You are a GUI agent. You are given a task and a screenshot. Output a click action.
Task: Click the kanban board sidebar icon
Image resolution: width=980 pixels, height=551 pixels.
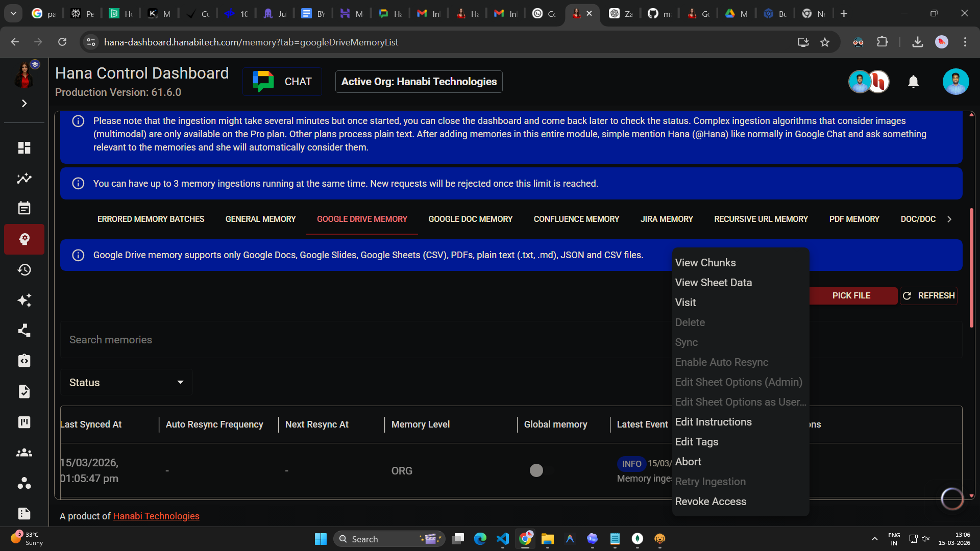(x=24, y=422)
